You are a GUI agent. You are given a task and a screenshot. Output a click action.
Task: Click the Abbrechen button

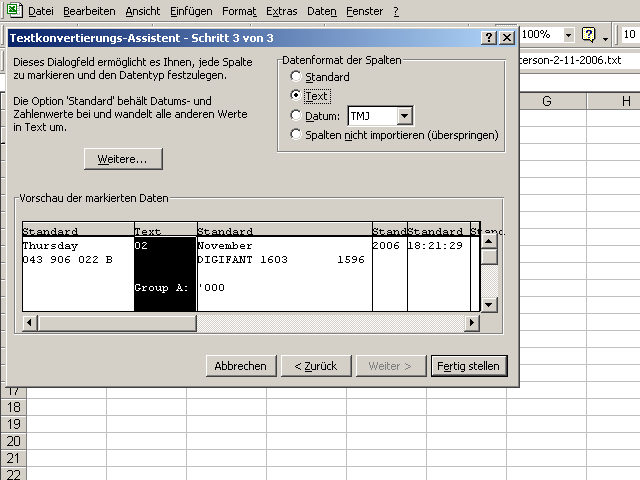pyautogui.click(x=241, y=366)
